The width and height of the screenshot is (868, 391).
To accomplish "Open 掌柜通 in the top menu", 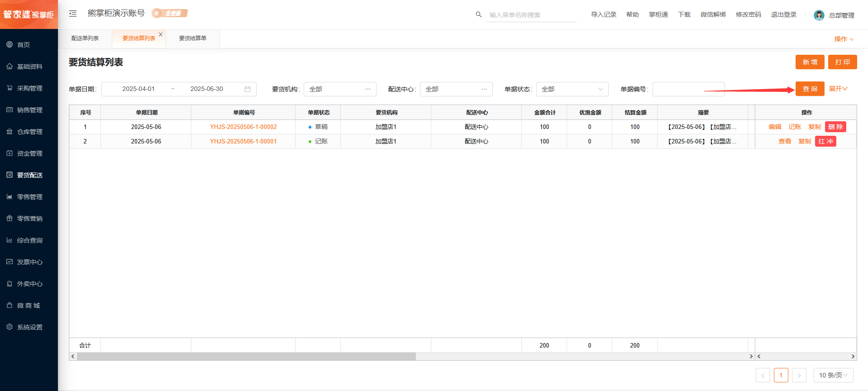I will (x=658, y=14).
